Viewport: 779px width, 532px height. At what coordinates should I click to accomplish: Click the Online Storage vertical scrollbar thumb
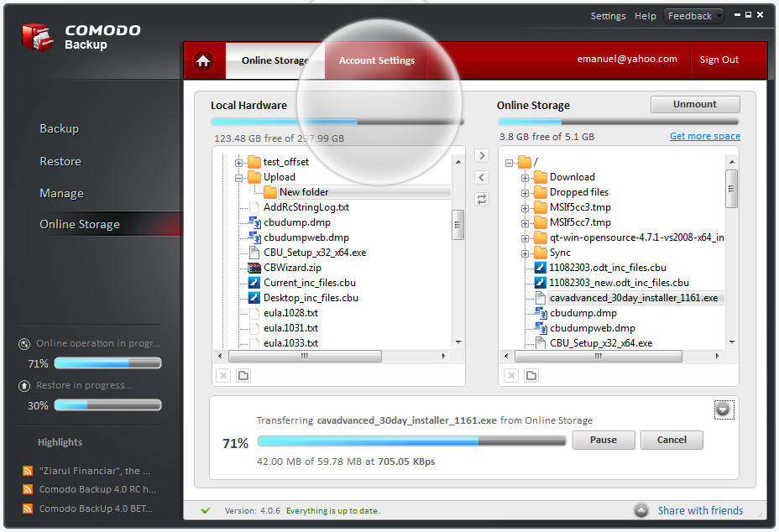[x=731, y=189]
